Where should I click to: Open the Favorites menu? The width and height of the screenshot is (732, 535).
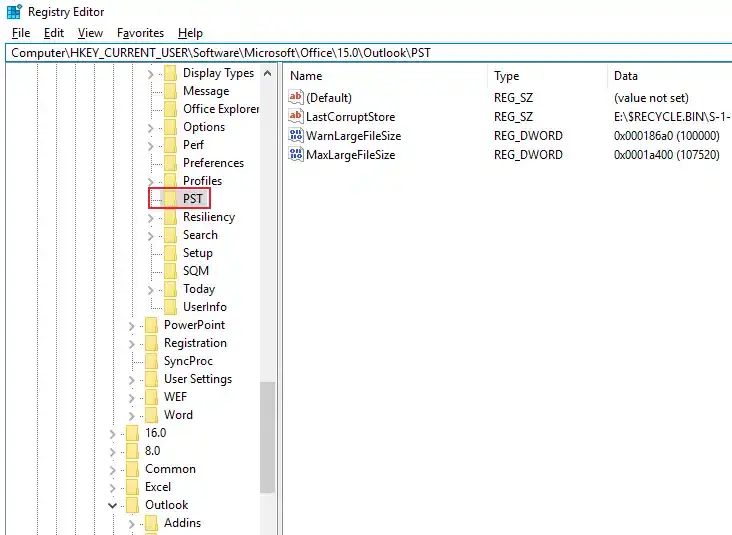(140, 33)
